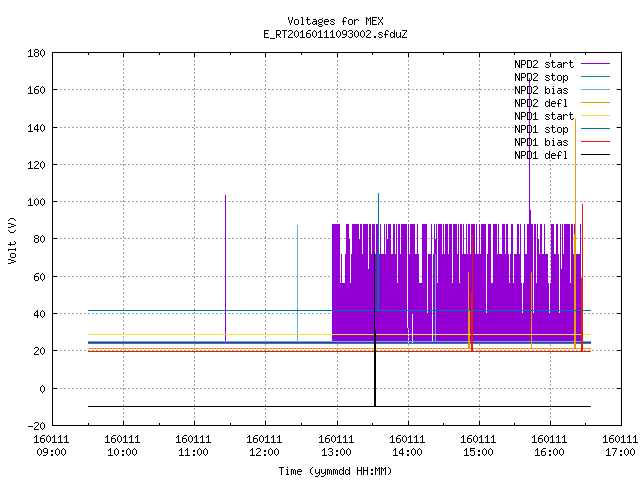
Task: Click the black NPD1 defl legend line
Action: 595,155
